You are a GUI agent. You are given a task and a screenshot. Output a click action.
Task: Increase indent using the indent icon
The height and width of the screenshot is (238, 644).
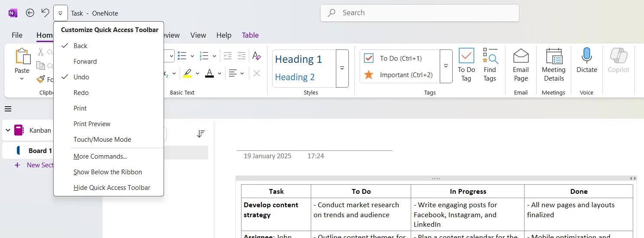(241, 55)
